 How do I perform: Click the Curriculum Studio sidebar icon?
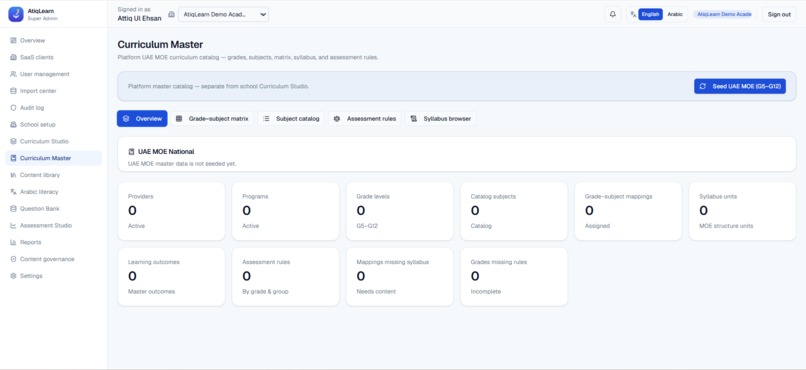[x=13, y=141]
